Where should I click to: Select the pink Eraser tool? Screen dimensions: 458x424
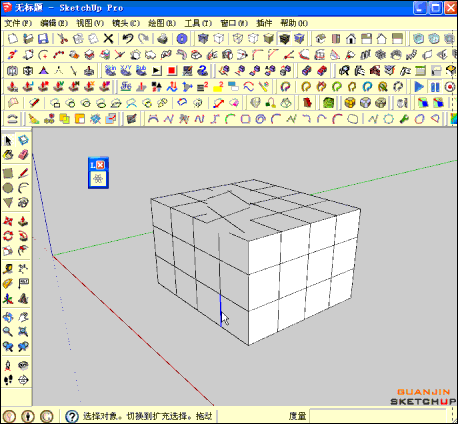[23, 155]
